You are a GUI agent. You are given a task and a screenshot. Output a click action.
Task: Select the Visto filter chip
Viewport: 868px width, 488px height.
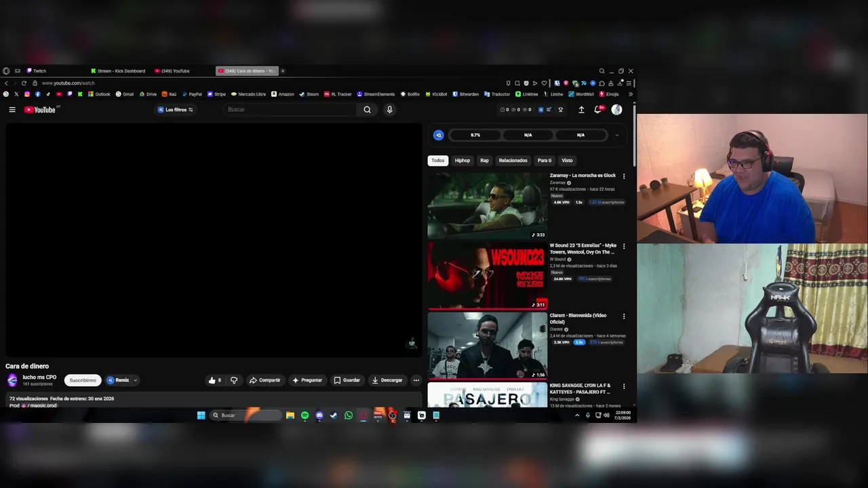coord(567,161)
